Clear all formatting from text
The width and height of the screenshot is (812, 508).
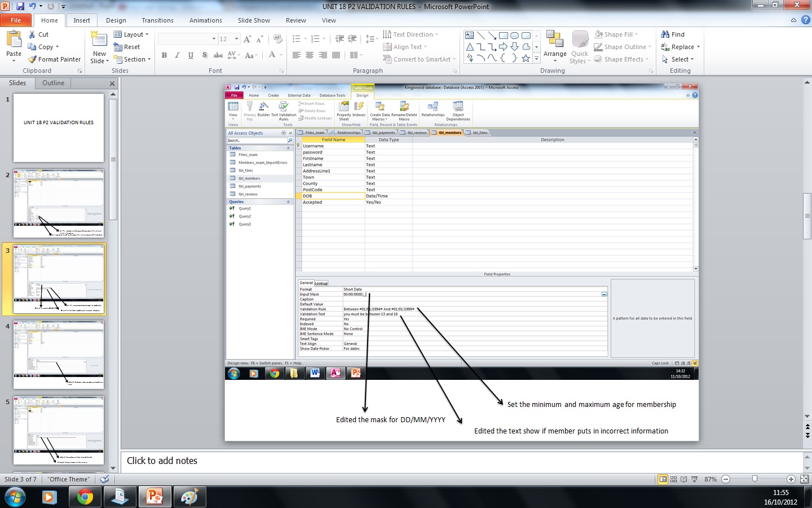point(277,39)
